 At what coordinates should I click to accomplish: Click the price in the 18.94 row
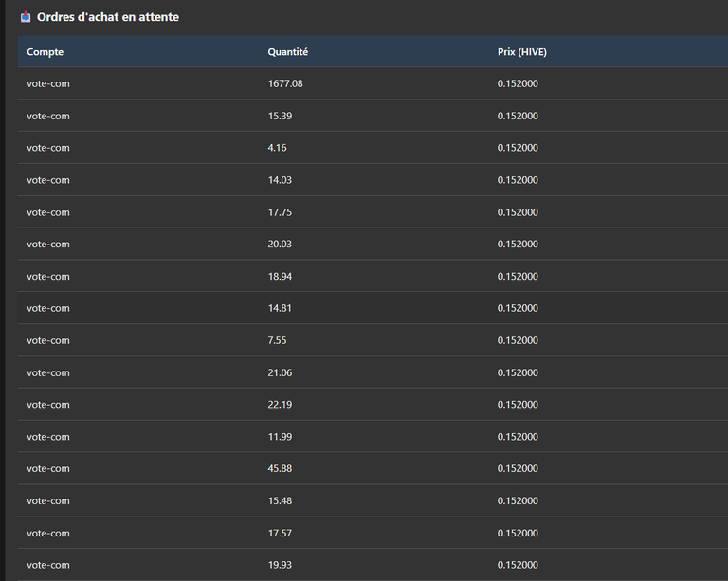click(518, 276)
